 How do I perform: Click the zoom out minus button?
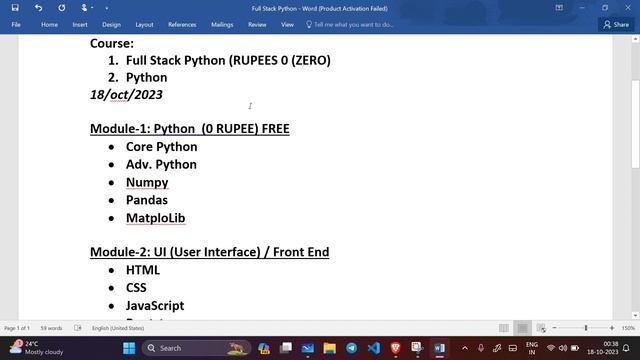pos(554,328)
